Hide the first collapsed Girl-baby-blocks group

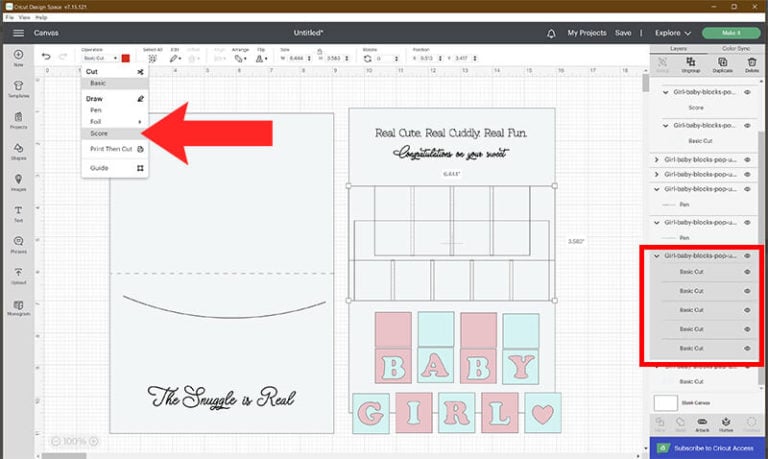pos(747,160)
